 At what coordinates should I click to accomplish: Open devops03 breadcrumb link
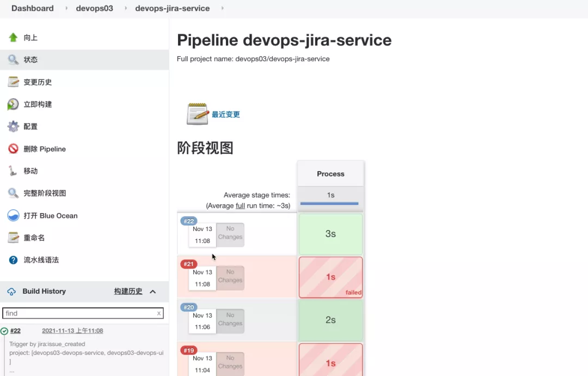pos(95,8)
